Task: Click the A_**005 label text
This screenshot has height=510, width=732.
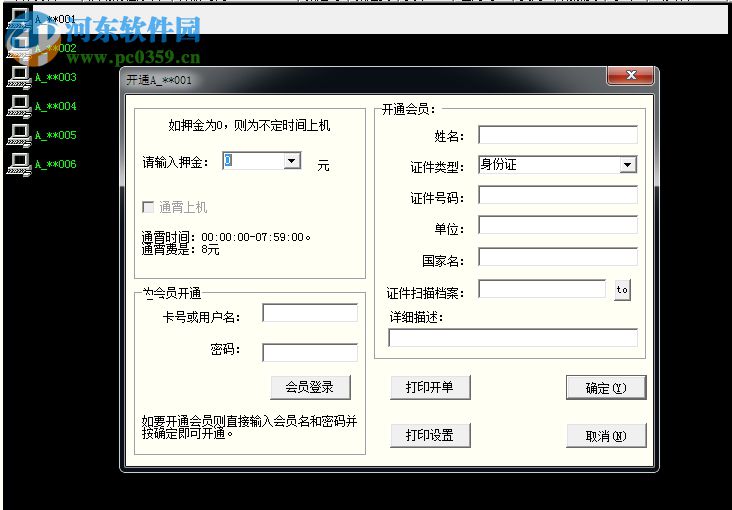Action: (x=55, y=135)
